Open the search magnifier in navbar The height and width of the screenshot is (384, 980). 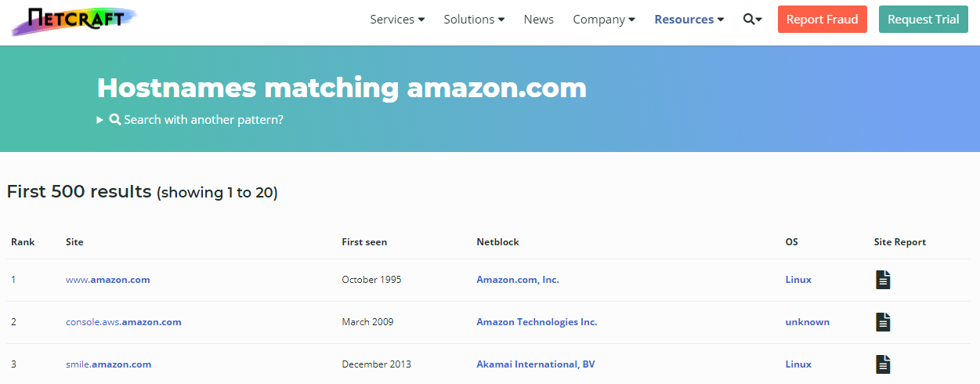[x=752, y=20]
